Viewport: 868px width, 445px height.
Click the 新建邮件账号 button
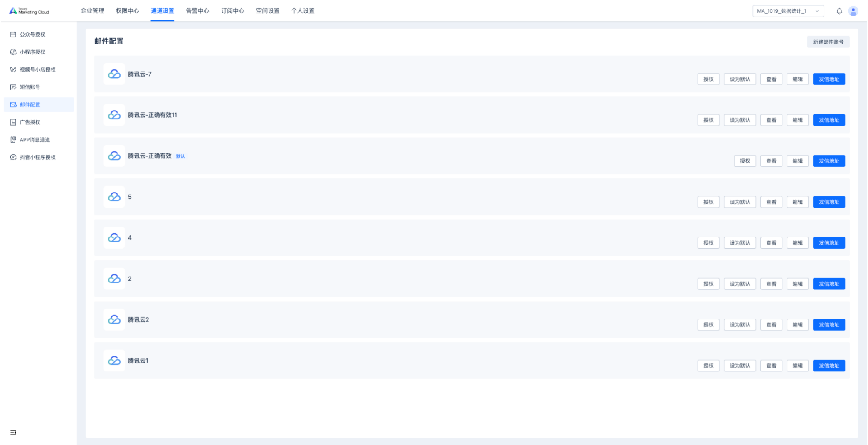tap(828, 42)
